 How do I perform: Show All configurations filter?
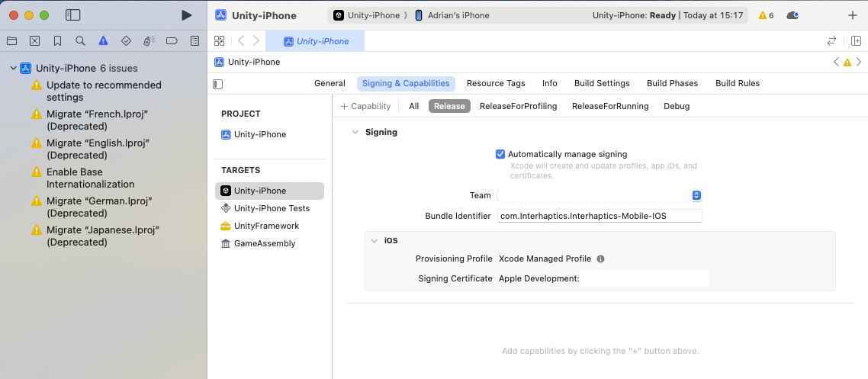click(414, 106)
